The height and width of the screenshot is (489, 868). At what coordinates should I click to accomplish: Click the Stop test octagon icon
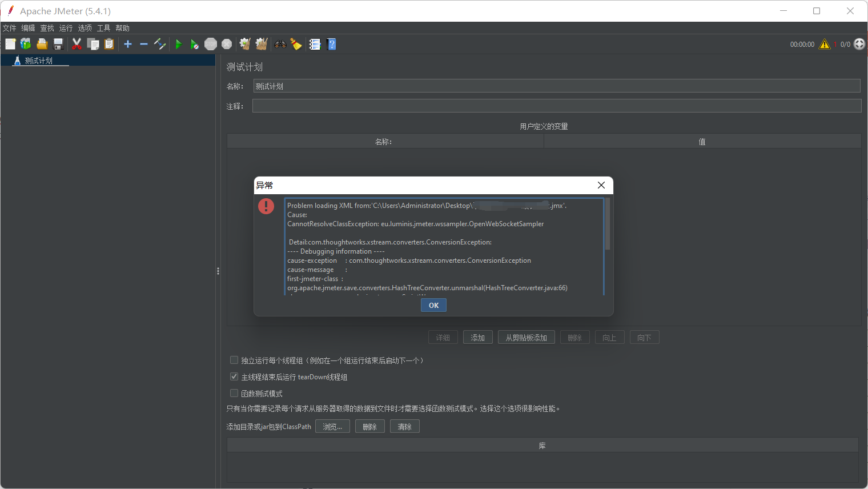(x=211, y=44)
